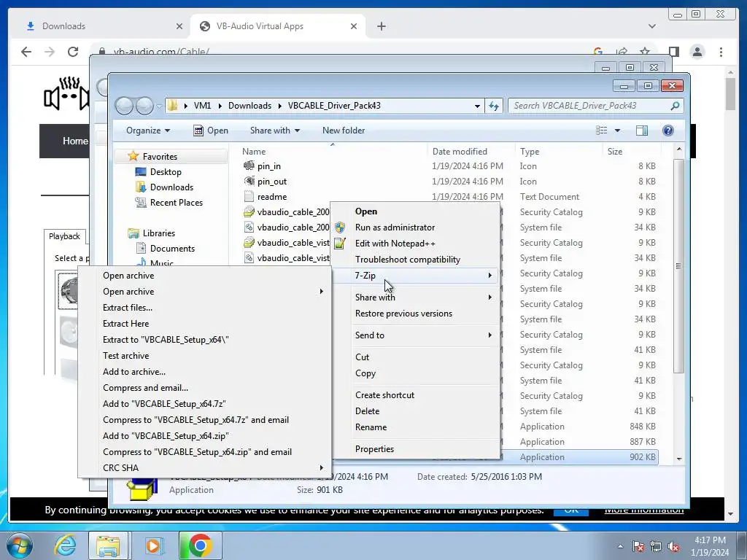Open view options dropdown arrow
Image resolution: width=747 pixels, height=560 pixels.
617,131
